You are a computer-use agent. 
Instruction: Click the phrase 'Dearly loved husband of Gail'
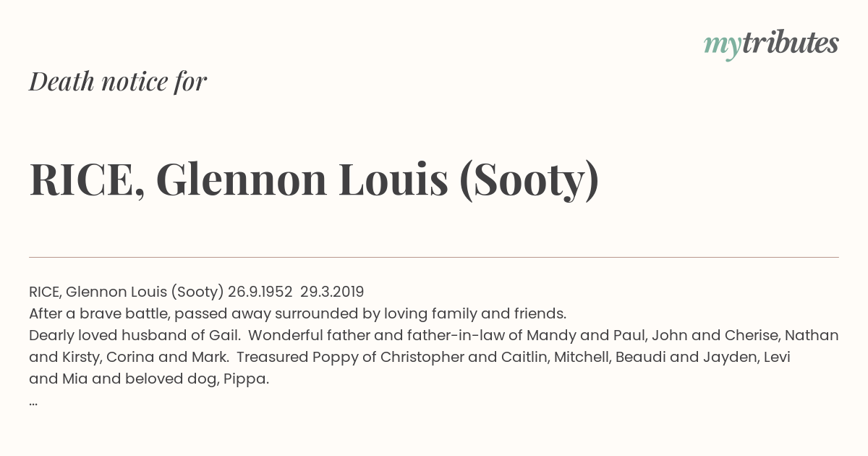tap(135, 335)
